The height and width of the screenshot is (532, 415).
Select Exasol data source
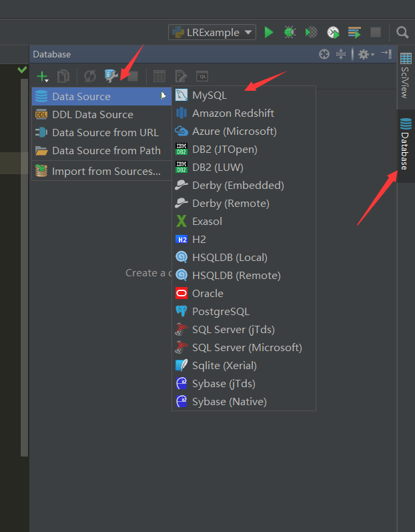[244, 221]
